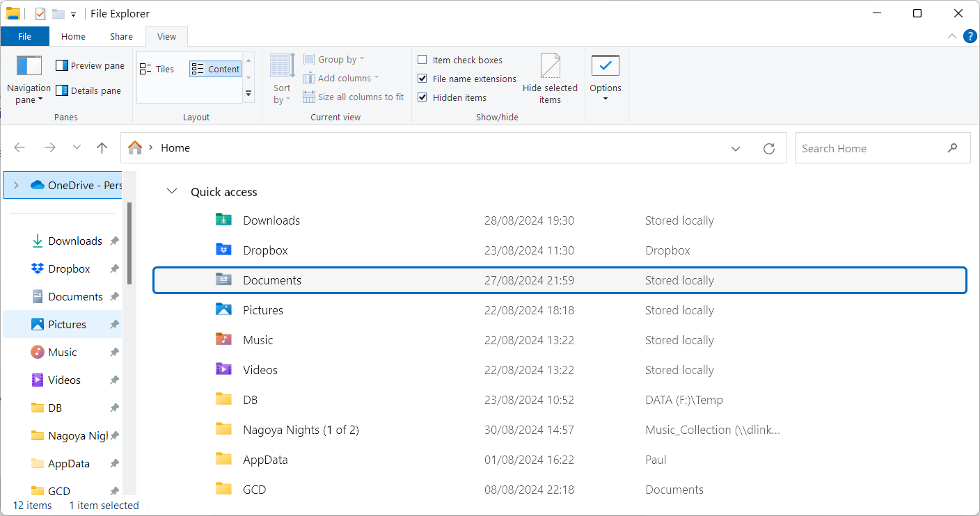Toggle the Details pane
This screenshot has height=516, width=980.
(x=88, y=90)
